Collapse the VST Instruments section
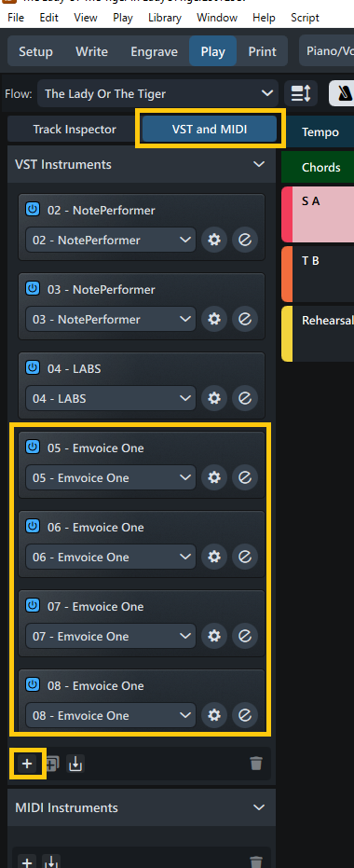This screenshot has height=868, width=354. 258,164
